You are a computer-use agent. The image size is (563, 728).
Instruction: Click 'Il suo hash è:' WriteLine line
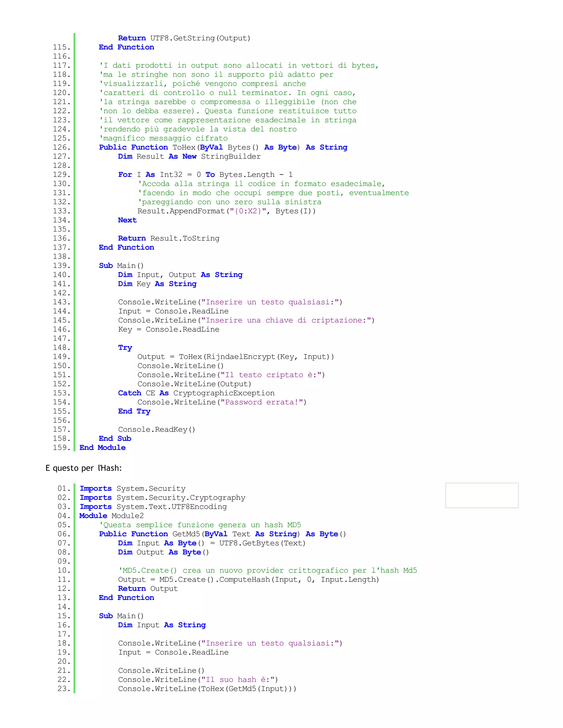point(198,679)
